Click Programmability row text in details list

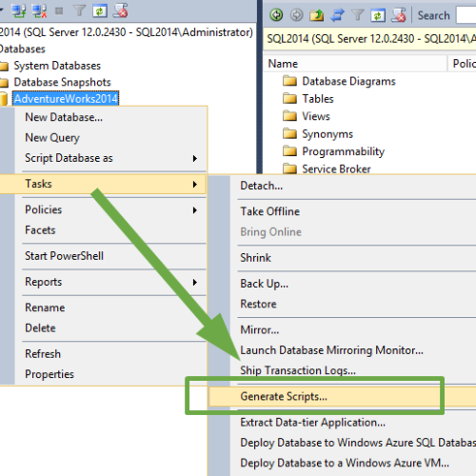[343, 151]
